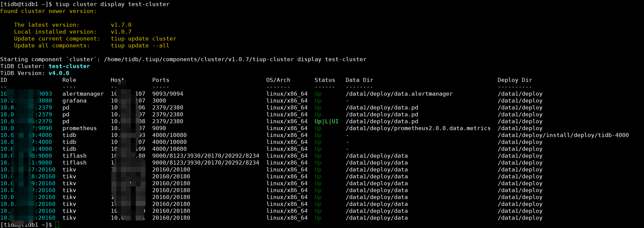Click the tidb-4000 deploy directory path

click(x=563, y=135)
